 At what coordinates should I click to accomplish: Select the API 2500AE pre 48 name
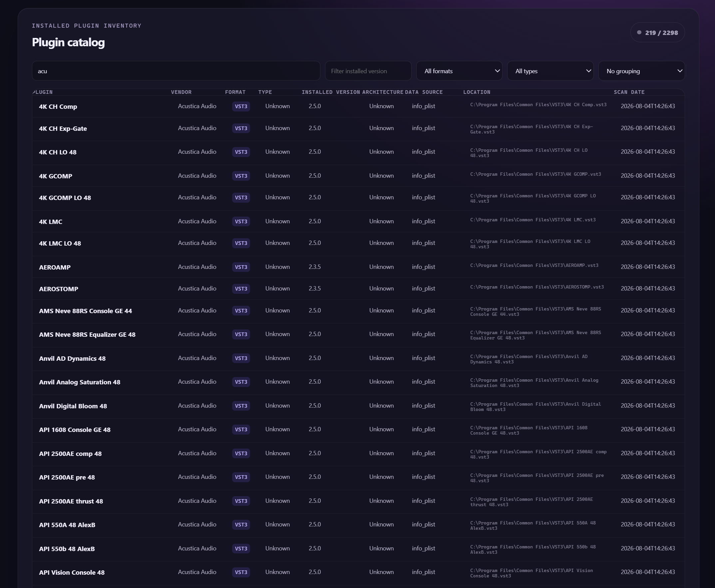[67, 477]
